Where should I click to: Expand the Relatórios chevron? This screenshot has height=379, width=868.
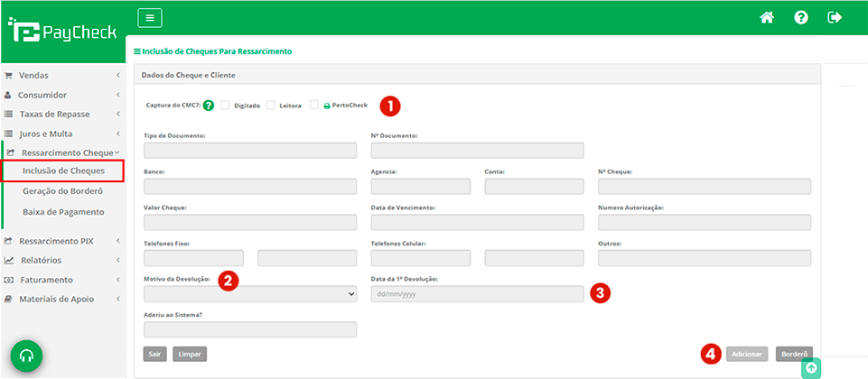click(118, 260)
